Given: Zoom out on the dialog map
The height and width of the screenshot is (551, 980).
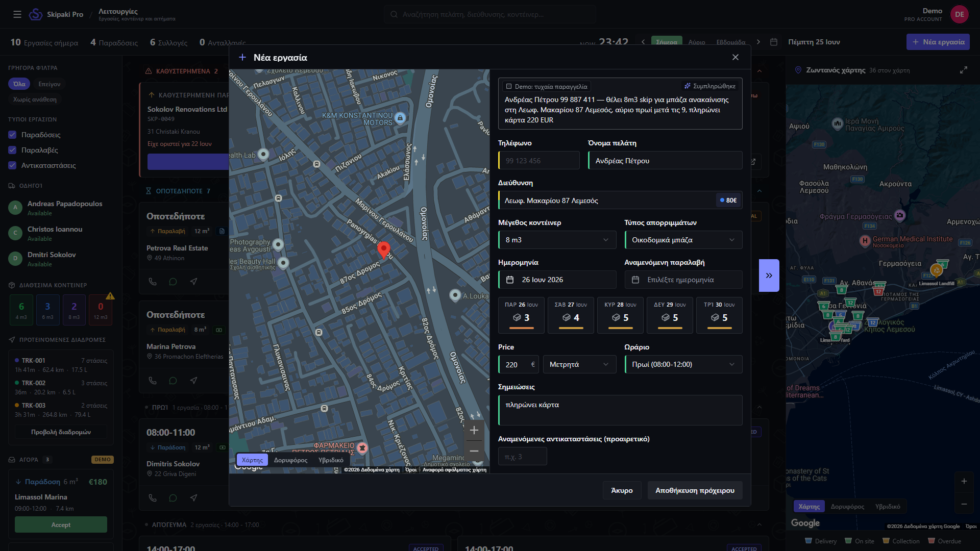Looking at the screenshot, I should click(474, 451).
